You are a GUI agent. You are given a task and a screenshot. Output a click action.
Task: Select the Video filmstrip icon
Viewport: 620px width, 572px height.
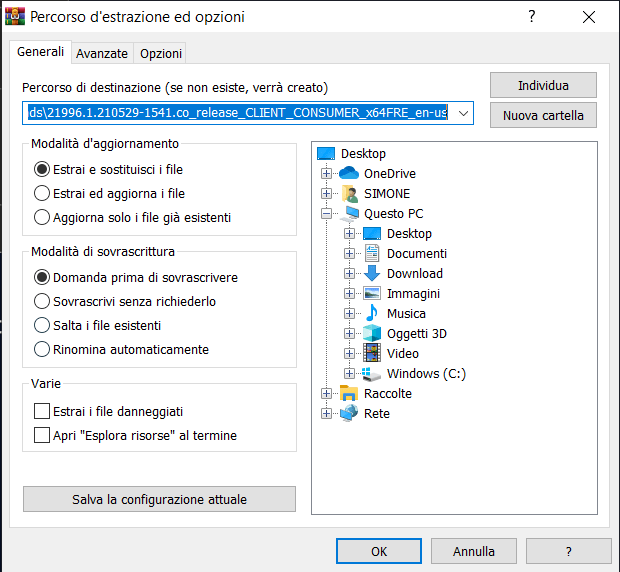pyautogui.click(x=372, y=354)
